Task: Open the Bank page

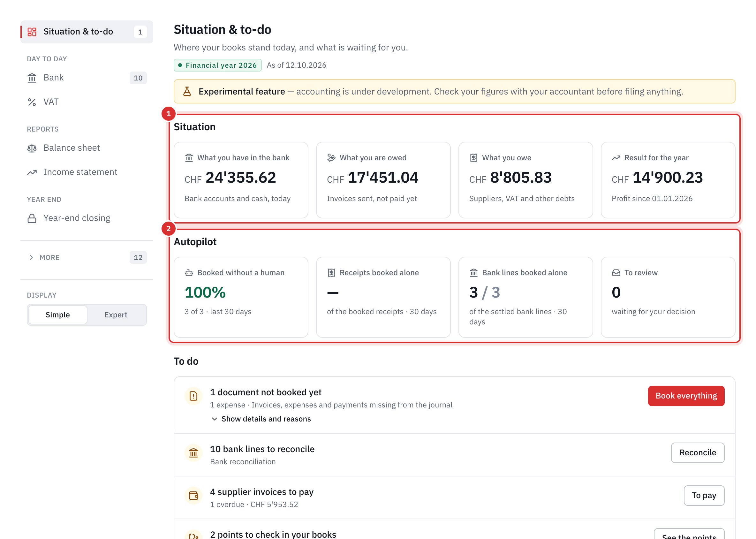Action: (87, 78)
